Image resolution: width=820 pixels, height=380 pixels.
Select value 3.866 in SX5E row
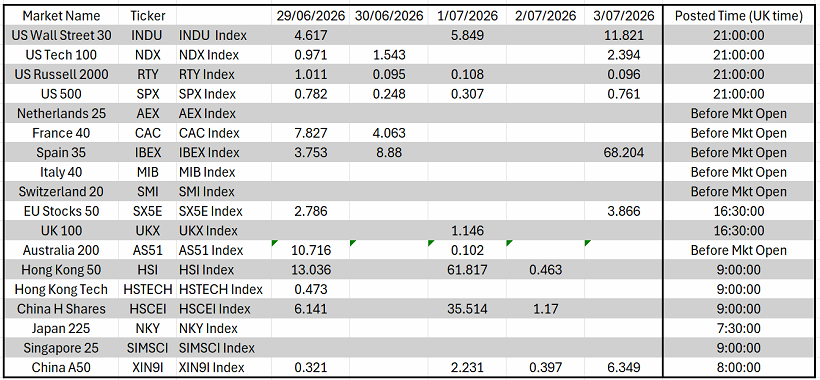tap(623, 211)
